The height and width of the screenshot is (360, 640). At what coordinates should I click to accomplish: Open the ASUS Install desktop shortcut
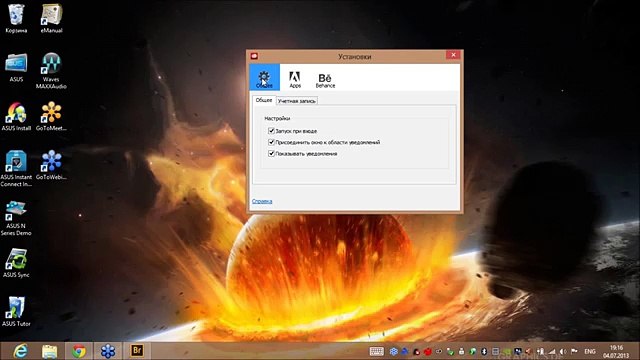[x=16, y=116]
